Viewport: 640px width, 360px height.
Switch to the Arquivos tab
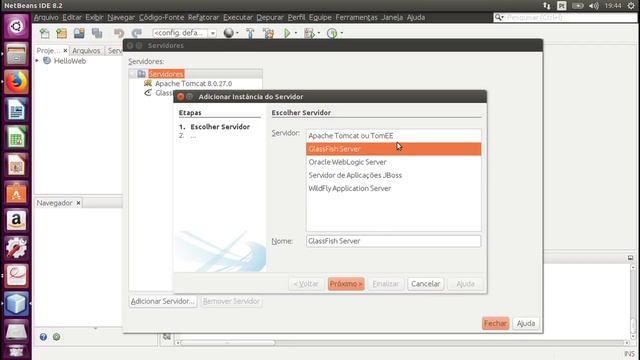86,51
